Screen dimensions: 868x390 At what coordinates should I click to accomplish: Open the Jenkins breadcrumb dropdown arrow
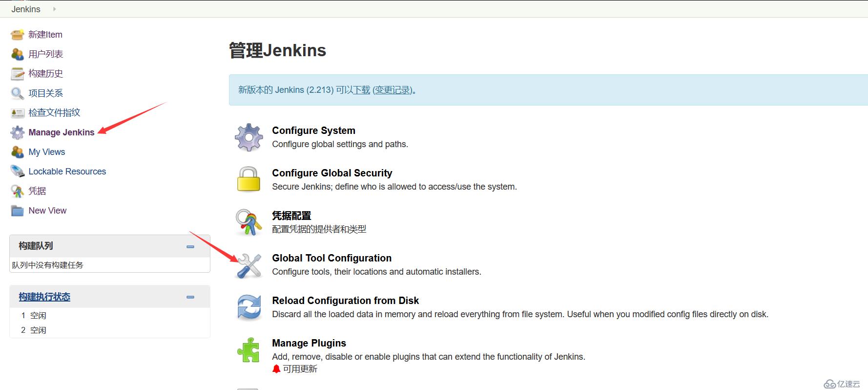click(54, 9)
